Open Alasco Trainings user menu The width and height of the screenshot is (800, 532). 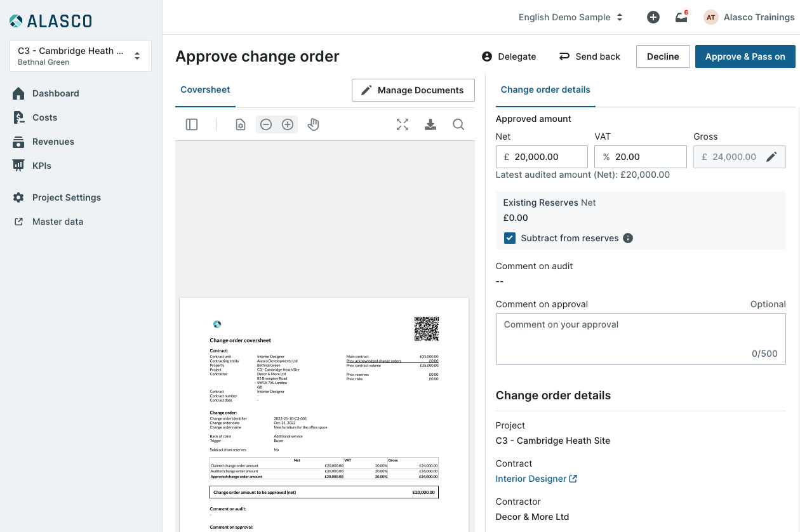click(749, 17)
